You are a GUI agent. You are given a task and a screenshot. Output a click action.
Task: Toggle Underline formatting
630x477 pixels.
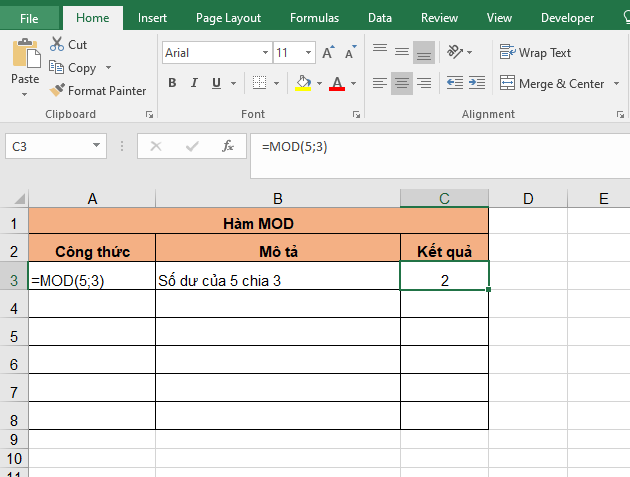[x=216, y=83]
